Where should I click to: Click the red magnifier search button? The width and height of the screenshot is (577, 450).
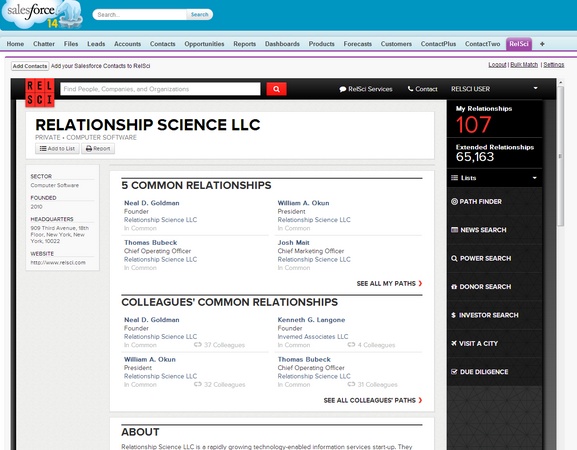point(276,89)
